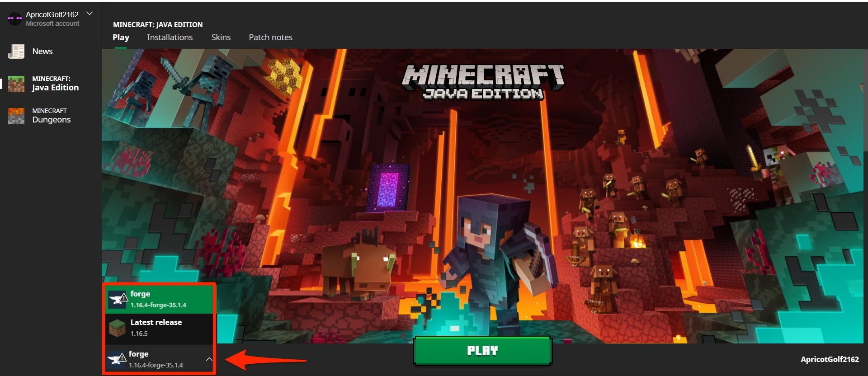Switch to the Installations tab
The height and width of the screenshot is (376, 868).
tap(170, 38)
